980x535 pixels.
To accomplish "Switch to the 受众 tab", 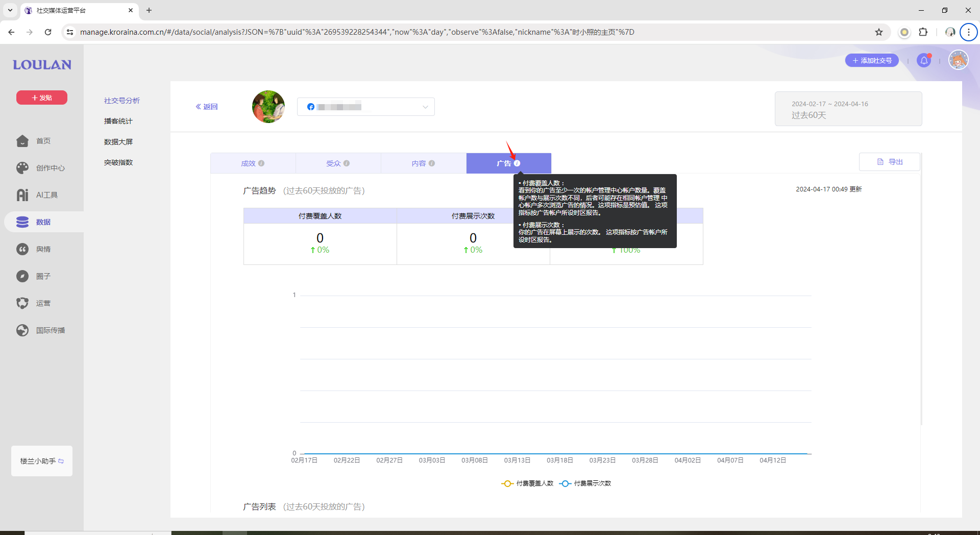I will pos(338,163).
